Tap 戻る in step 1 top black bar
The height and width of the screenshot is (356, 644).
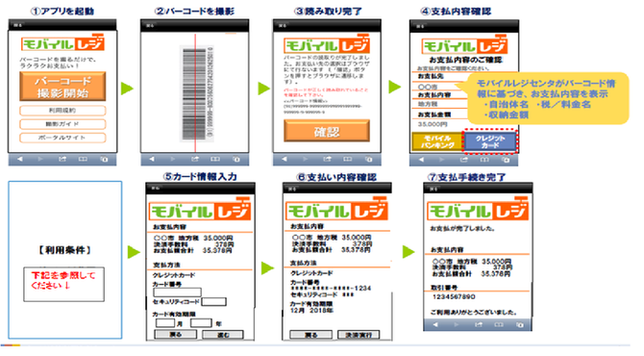click(x=17, y=25)
